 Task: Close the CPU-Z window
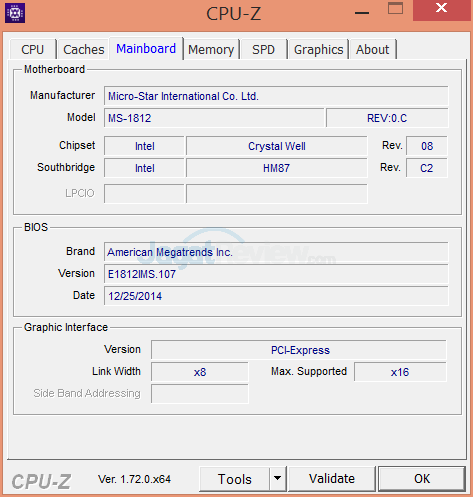click(x=442, y=9)
